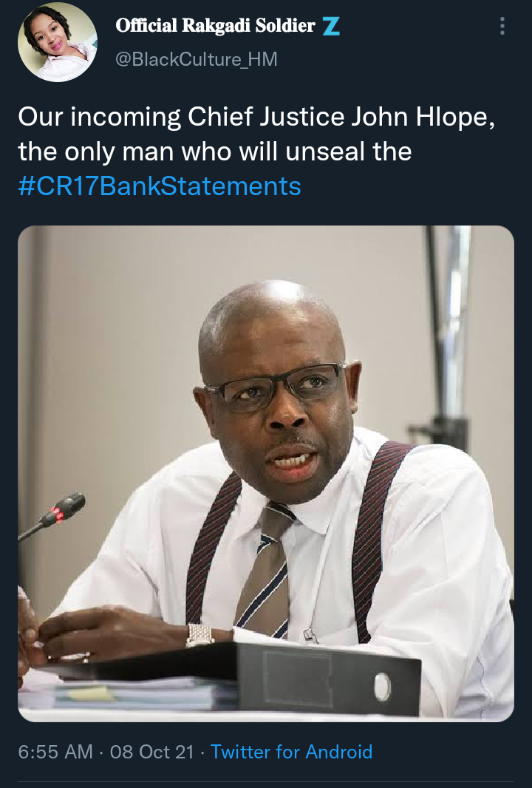
Task: Click the wristwatch in the photo
Action: [x=199, y=635]
